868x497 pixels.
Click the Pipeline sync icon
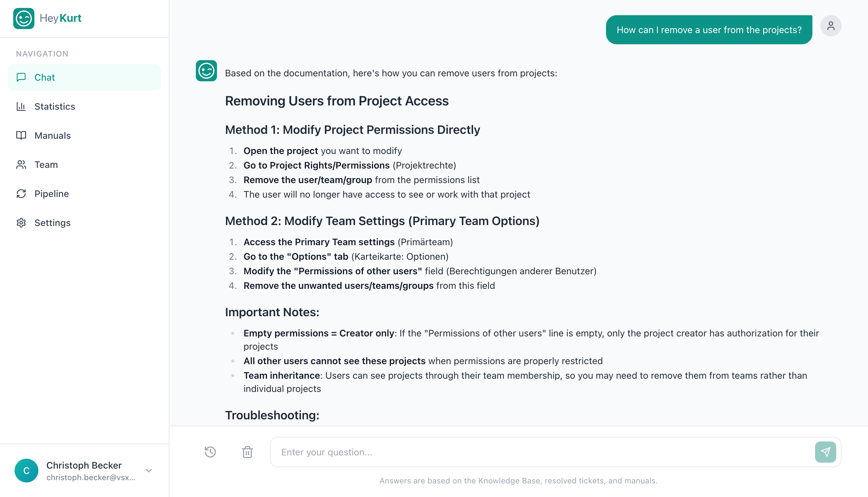(21, 194)
